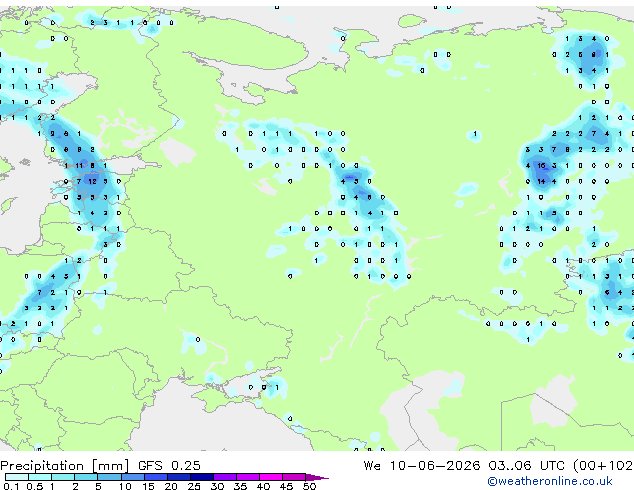Viewport: 634px width, 490px height.
Task: Click the '12' precipitation value on the map
Action: (x=92, y=182)
